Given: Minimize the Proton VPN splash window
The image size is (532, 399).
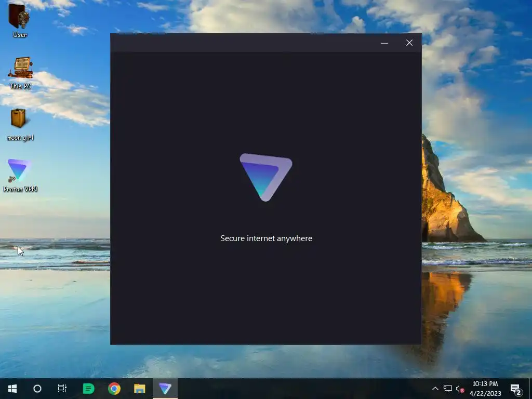Looking at the screenshot, I should point(384,43).
